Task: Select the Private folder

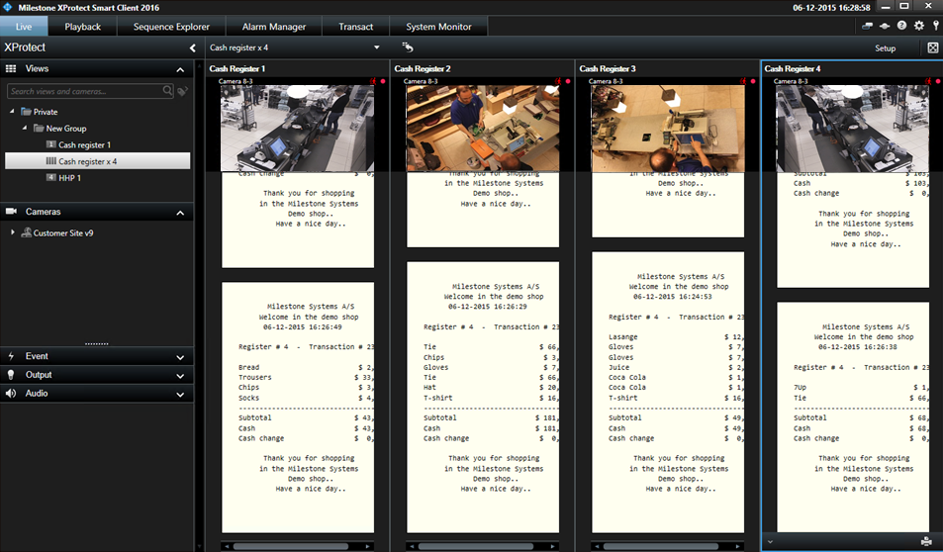Action: 40,112
